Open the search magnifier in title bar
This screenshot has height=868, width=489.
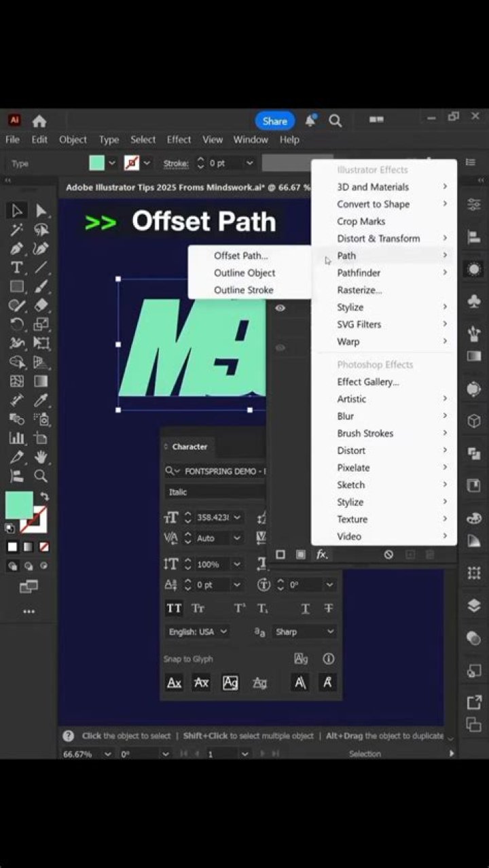tap(335, 121)
